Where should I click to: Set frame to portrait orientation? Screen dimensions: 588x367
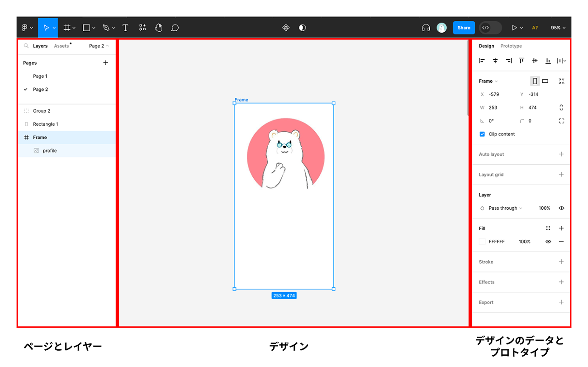pyautogui.click(x=535, y=81)
